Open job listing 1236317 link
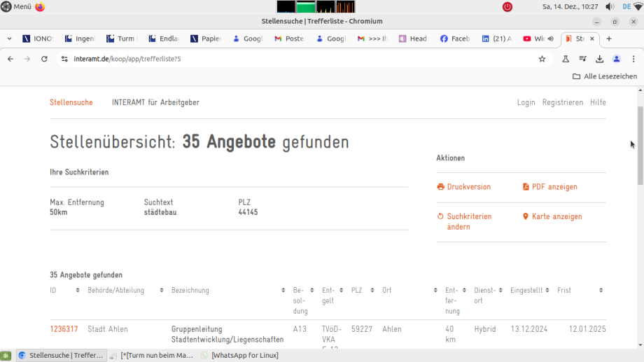The height and width of the screenshot is (362, 644). (64, 329)
